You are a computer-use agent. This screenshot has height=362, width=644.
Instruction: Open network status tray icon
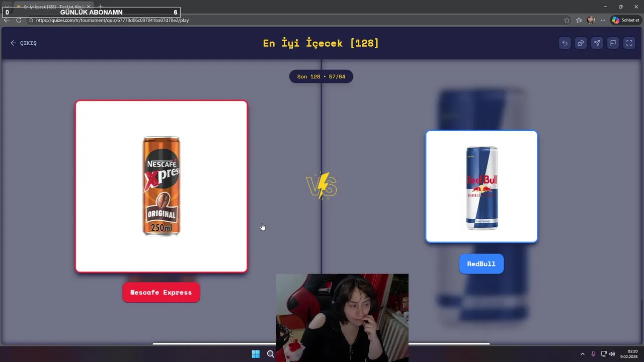(604, 354)
